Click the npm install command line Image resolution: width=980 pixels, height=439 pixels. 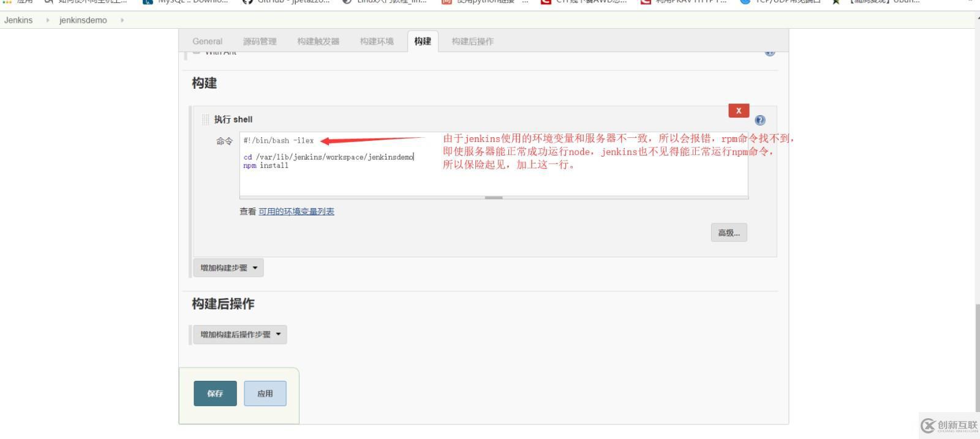point(266,165)
